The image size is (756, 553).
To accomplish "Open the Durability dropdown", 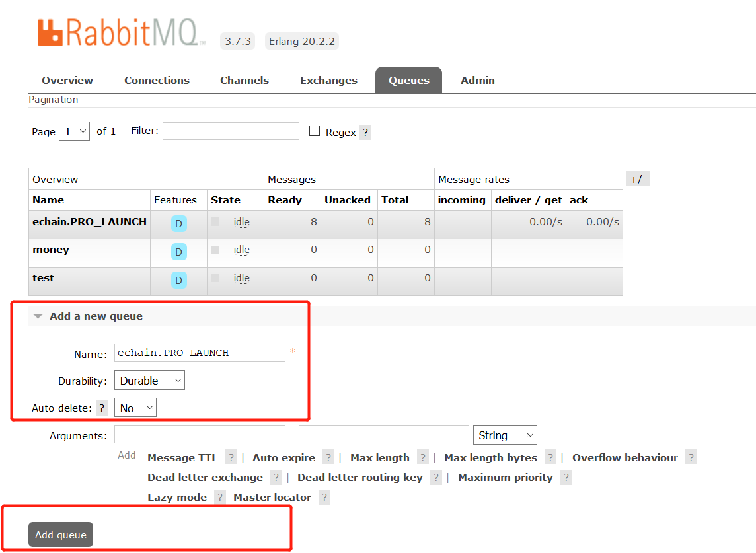I will coord(149,381).
